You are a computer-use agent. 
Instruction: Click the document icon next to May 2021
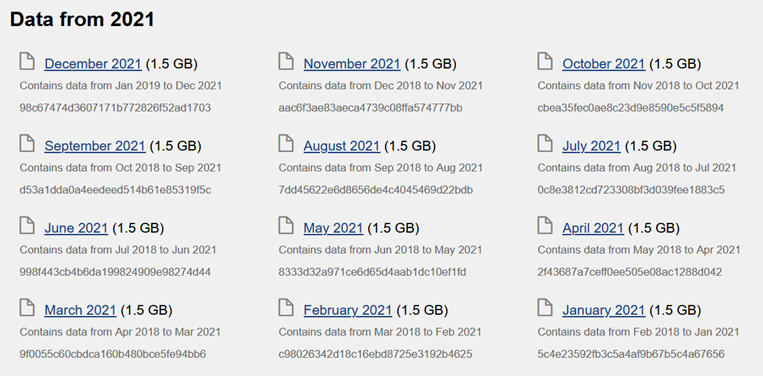(x=286, y=226)
